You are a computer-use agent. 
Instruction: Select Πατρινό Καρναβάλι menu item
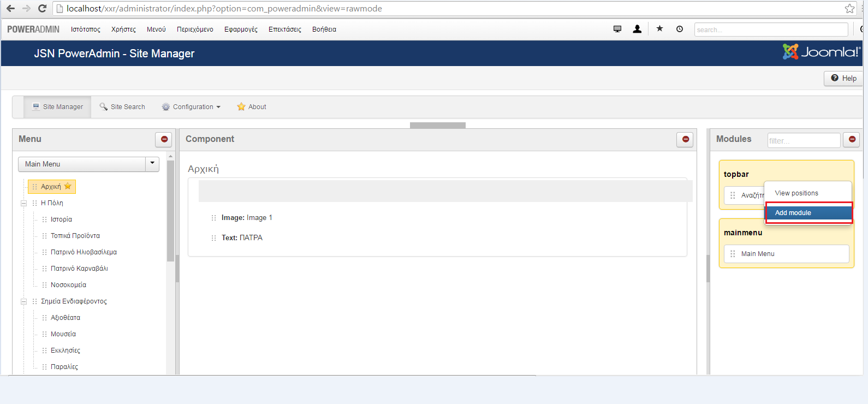[79, 269]
